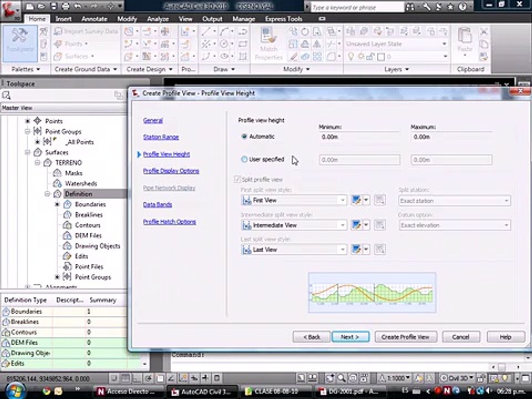
Task: Click the user specified maximum field
Action: point(451,160)
